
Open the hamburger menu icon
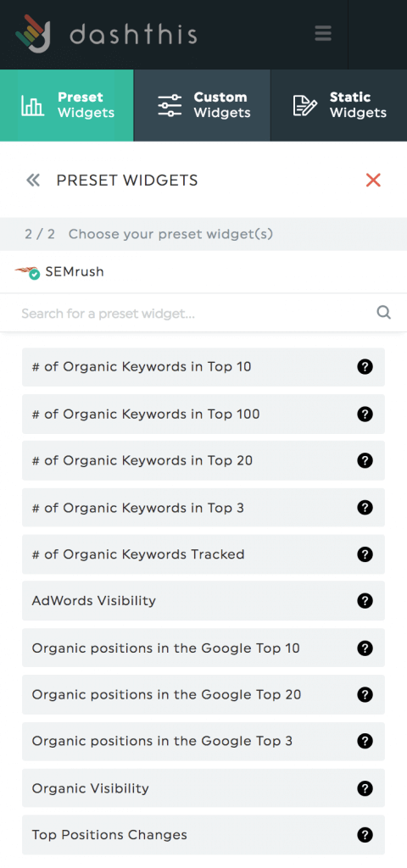(323, 33)
